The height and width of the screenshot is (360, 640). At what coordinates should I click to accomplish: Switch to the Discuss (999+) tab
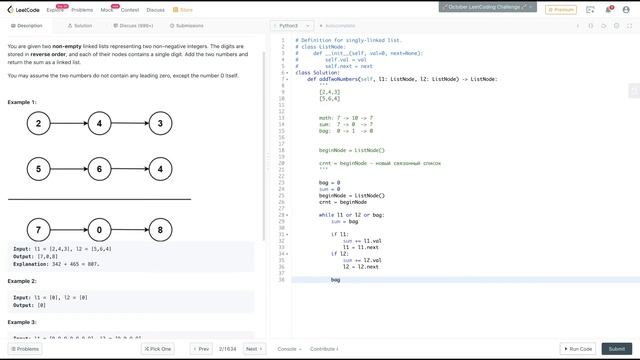pos(133,26)
